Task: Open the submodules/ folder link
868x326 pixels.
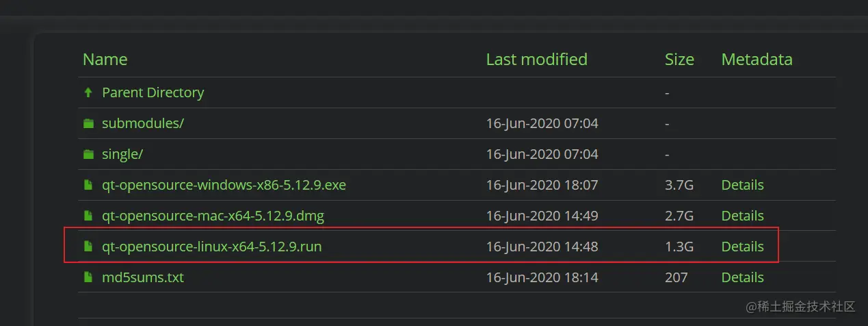Action: [x=143, y=123]
